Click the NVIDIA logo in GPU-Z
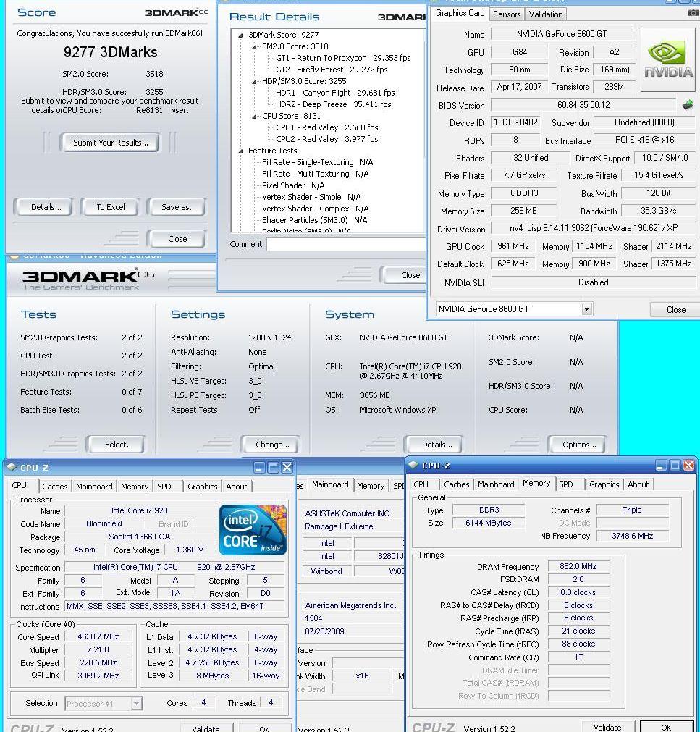700x732 pixels. (x=668, y=59)
